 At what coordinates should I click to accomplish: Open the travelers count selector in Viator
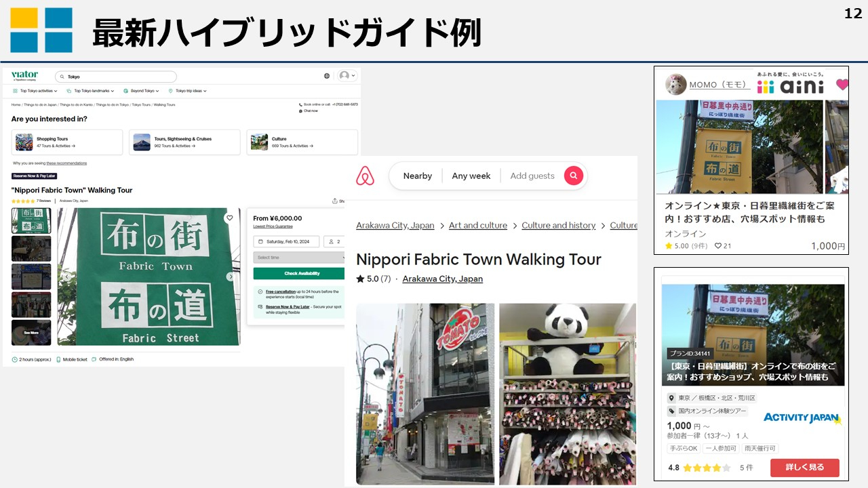click(x=334, y=241)
